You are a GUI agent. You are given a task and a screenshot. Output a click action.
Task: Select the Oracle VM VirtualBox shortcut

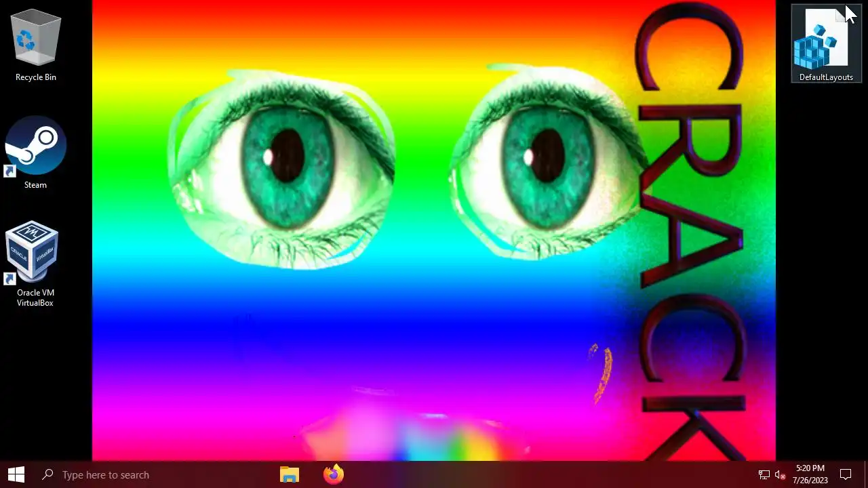point(35,263)
